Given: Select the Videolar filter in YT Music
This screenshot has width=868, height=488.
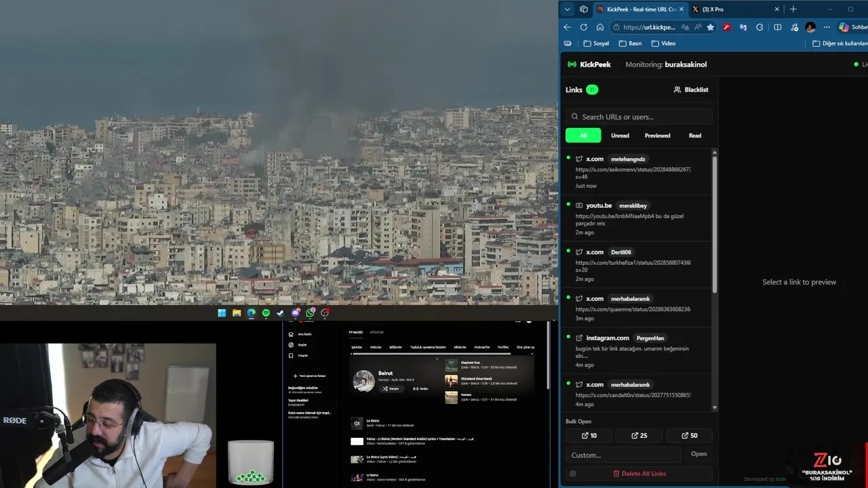Looking at the screenshot, I should coord(376,347).
